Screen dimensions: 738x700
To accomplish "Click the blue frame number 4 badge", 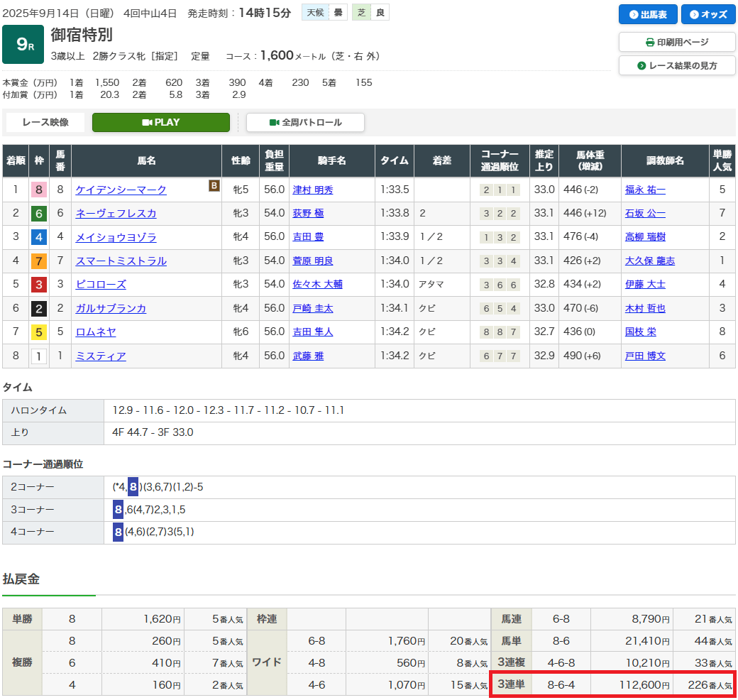I will [x=38, y=238].
